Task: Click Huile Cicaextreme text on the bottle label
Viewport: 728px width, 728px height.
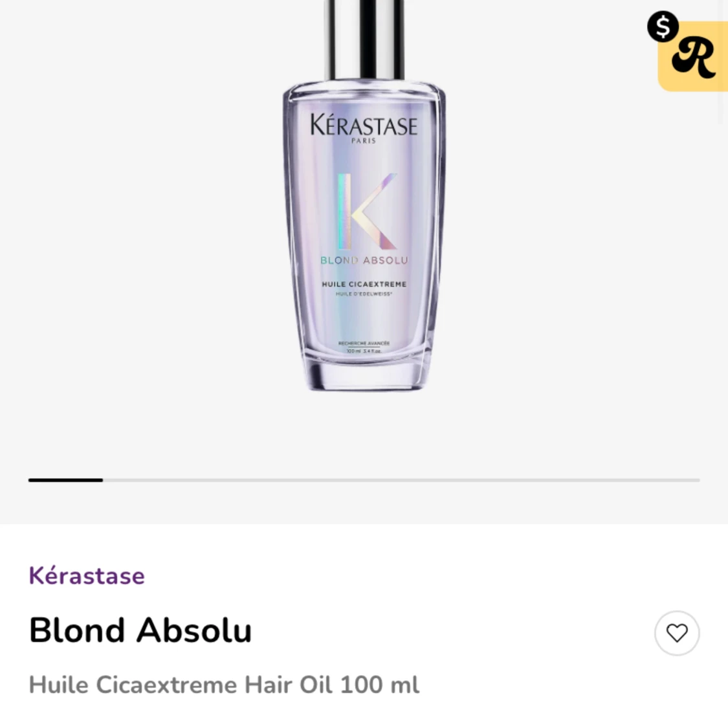Action: (x=364, y=284)
